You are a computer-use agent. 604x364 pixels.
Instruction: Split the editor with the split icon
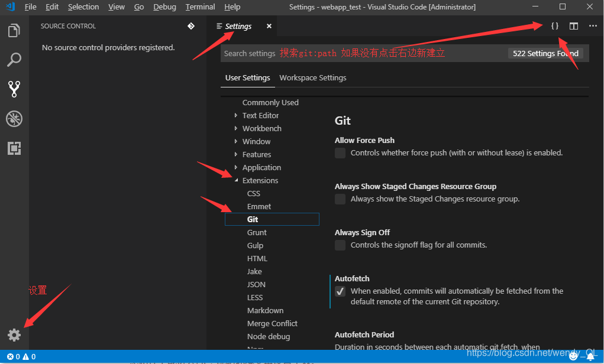pyautogui.click(x=574, y=26)
